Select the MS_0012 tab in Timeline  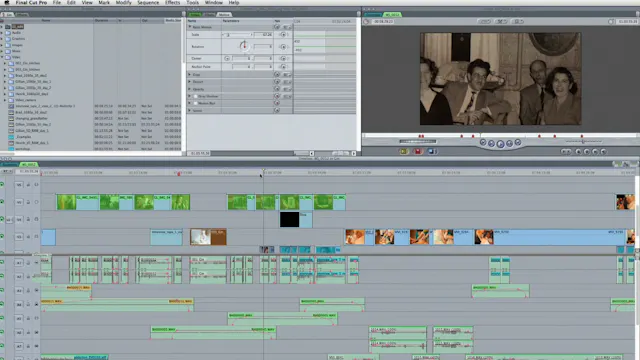pos(29,164)
